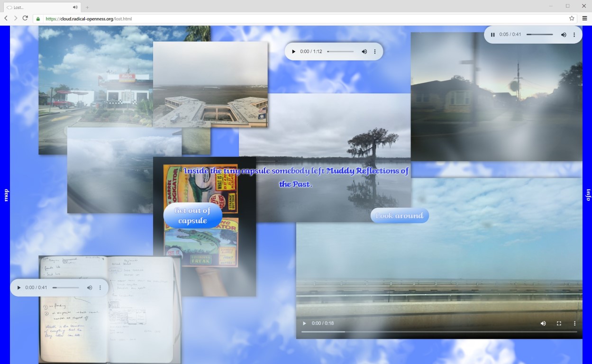Open options menu of bottom-left audio player
Viewport: 592px width, 364px height.
(x=100, y=288)
